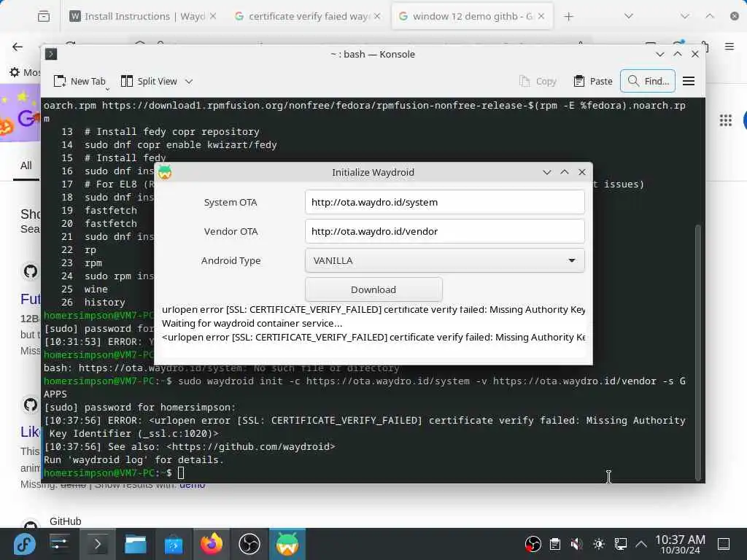This screenshot has width=747, height=560.
Task: Click the github.com/waydroid link in terminal
Action: [x=253, y=447]
